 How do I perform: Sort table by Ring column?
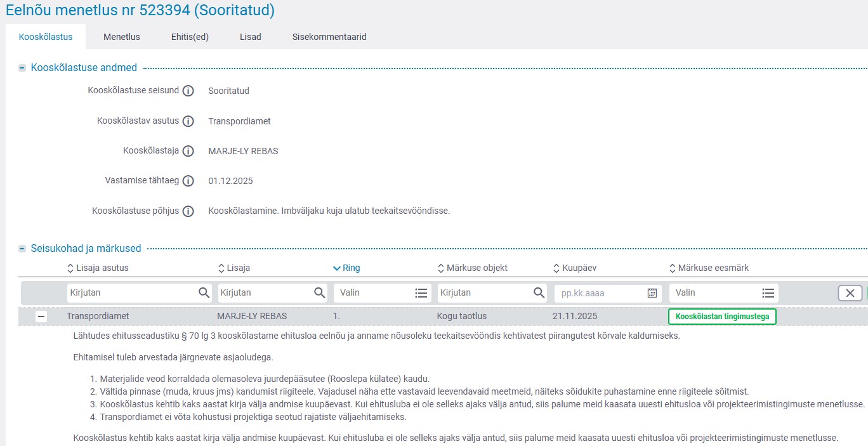pyautogui.click(x=346, y=268)
